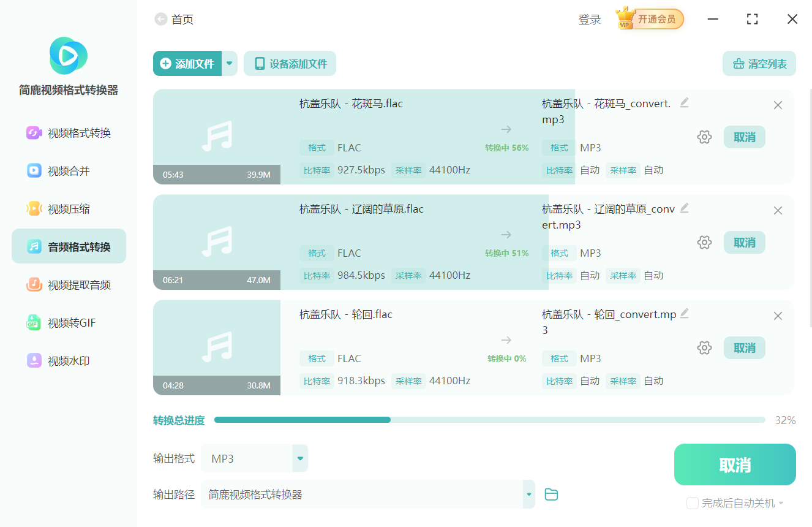The width and height of the screenshot is (812, 527).
Task: Enable 完成后自动关机 checkbox
Action: click(693, 502)
